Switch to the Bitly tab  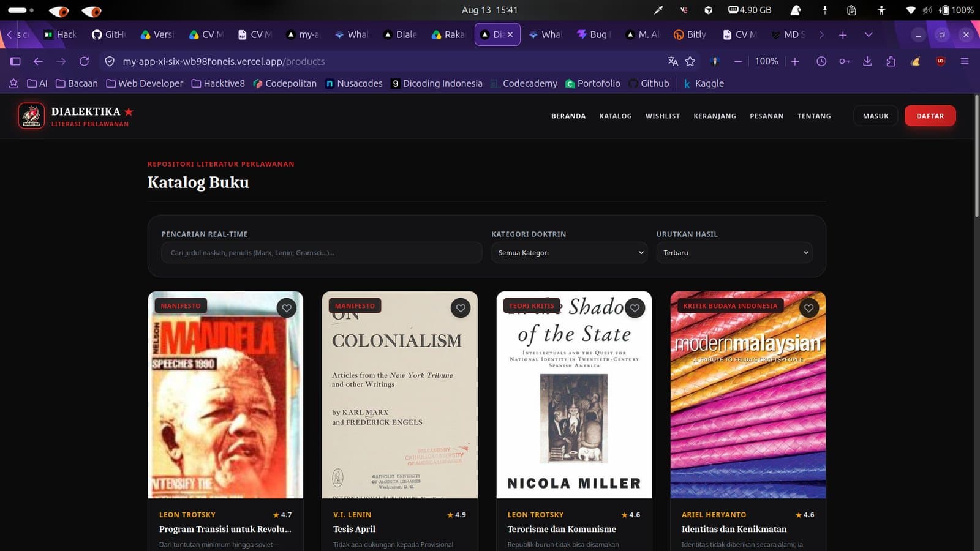pos(690,35)
